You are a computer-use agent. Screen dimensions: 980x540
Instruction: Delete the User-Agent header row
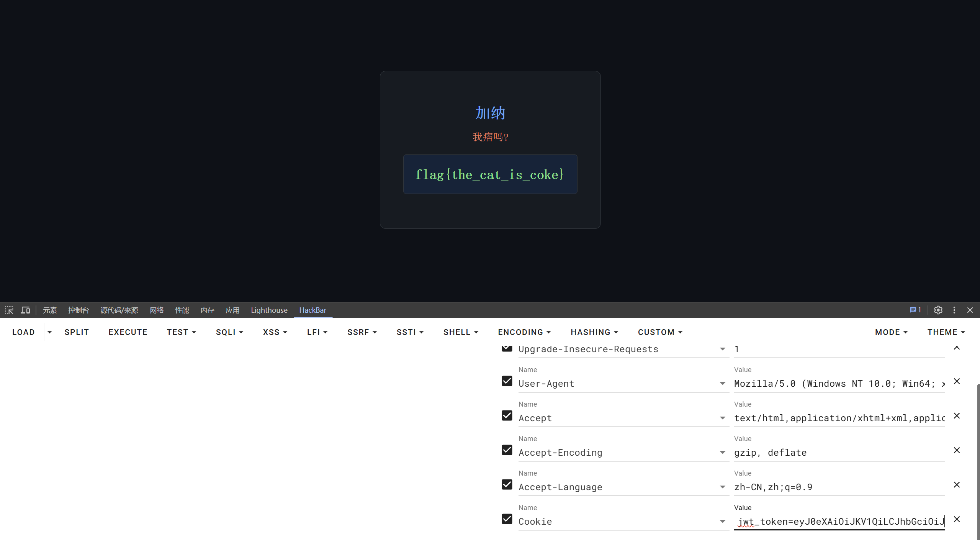click(957, 381)
